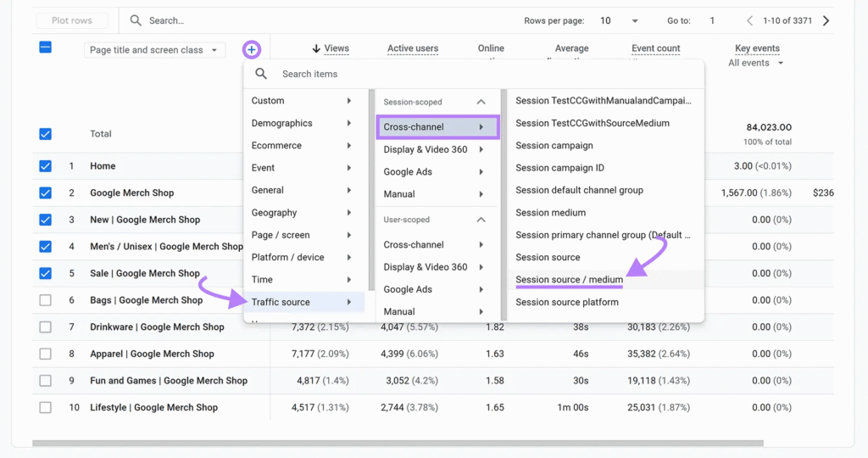The image size is (868, 458).
Task: Check the Drinkware row checkbox
Action: coord(46,327)
